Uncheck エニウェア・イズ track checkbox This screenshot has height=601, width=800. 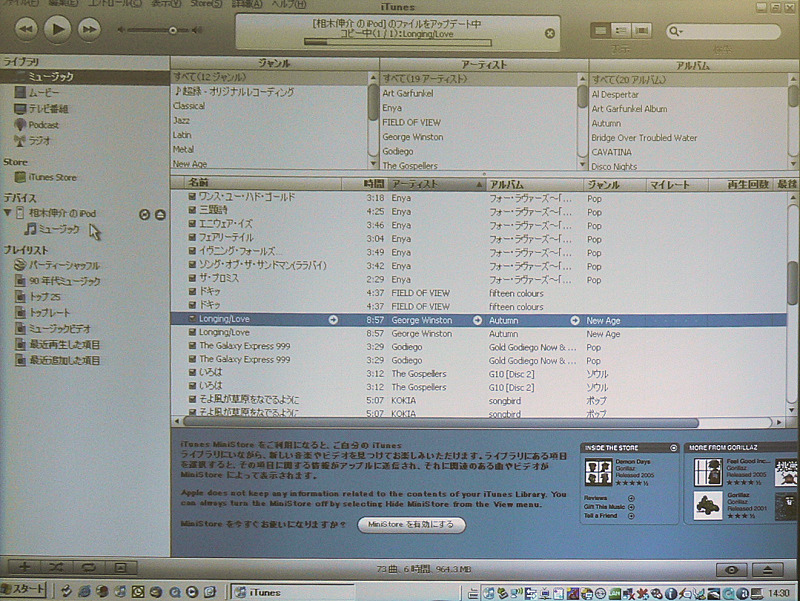(192, 223)
